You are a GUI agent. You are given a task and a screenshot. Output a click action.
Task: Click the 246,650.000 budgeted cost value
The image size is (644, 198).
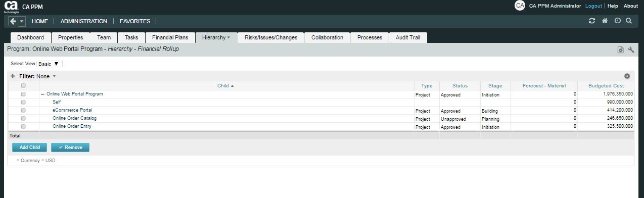619,118
